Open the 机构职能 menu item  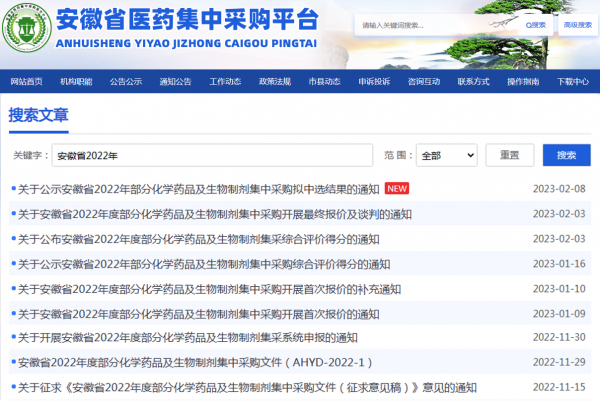76,81
